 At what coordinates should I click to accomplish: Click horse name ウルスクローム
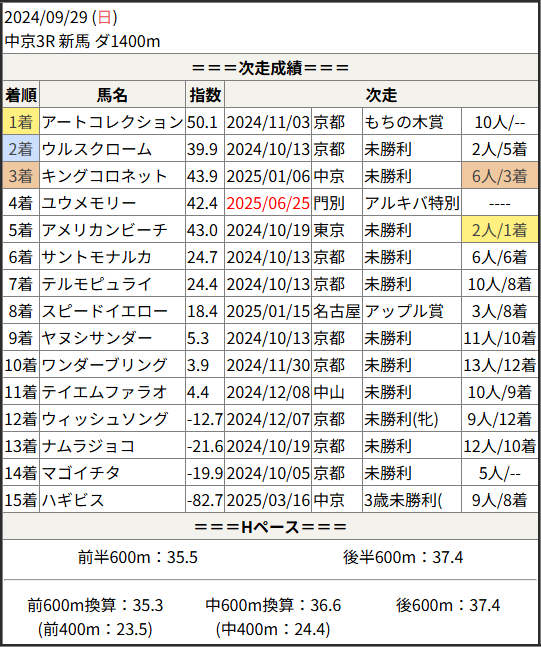point(97,149)
